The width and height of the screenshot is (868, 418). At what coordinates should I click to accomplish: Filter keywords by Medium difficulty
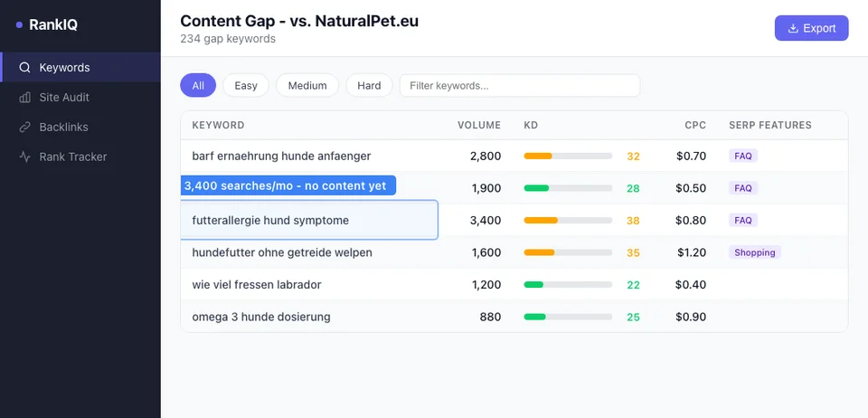point(307,85)
